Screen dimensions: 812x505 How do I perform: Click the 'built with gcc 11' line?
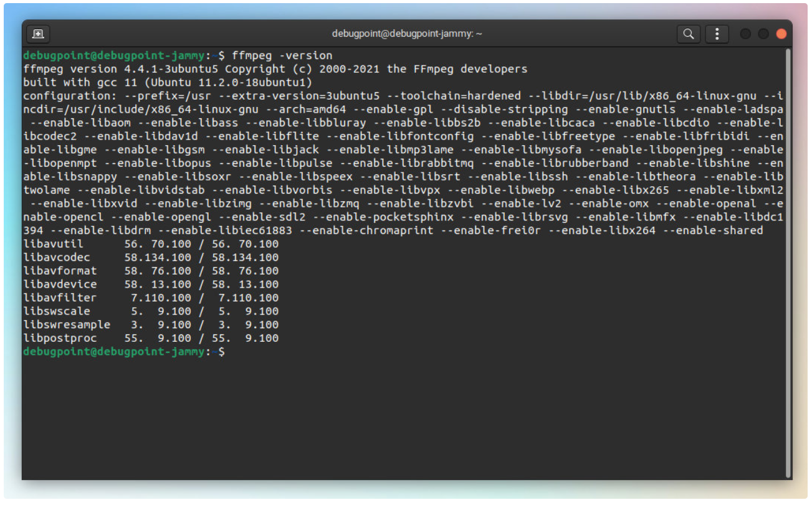(168, 82)
